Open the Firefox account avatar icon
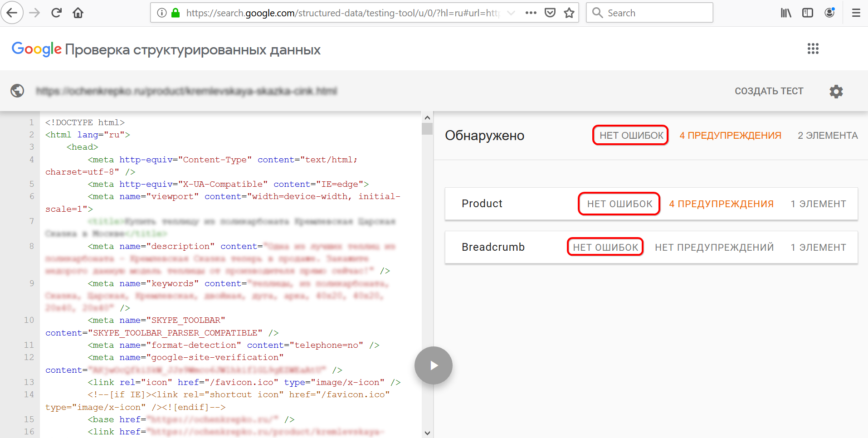Image resolution: width=868 pixels, height=438 pixels. (829, 13)
